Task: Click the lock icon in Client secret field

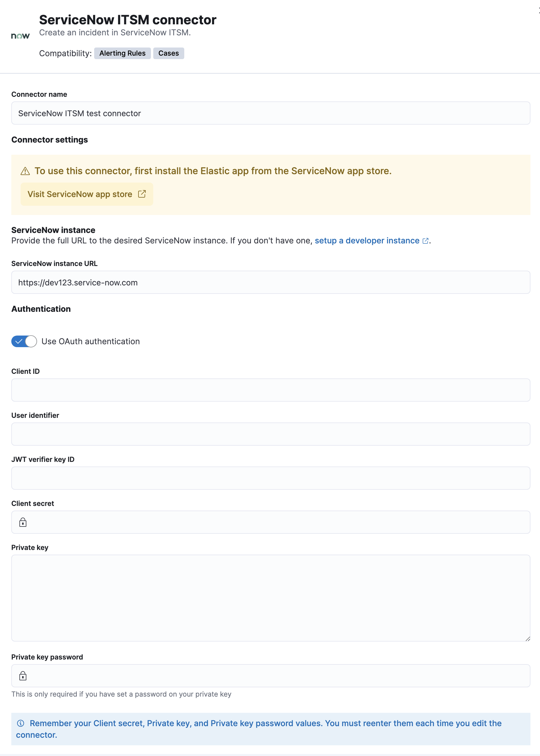Action: pos(23,522)
